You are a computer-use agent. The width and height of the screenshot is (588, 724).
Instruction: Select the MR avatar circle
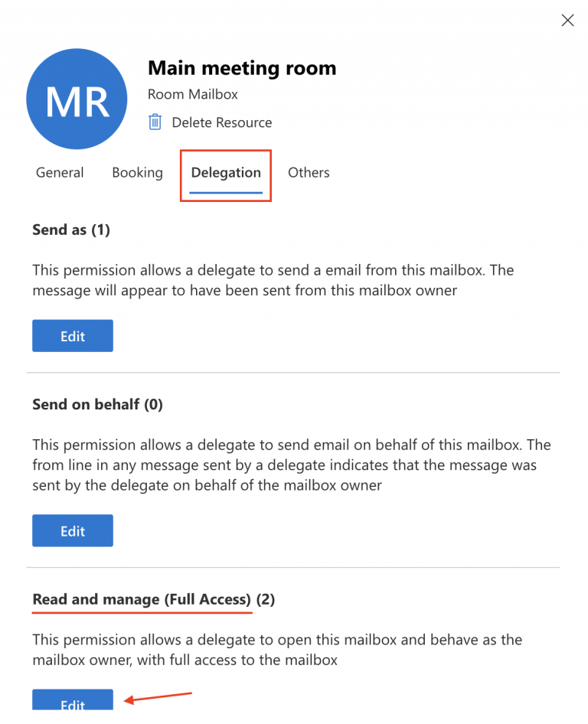77,99
